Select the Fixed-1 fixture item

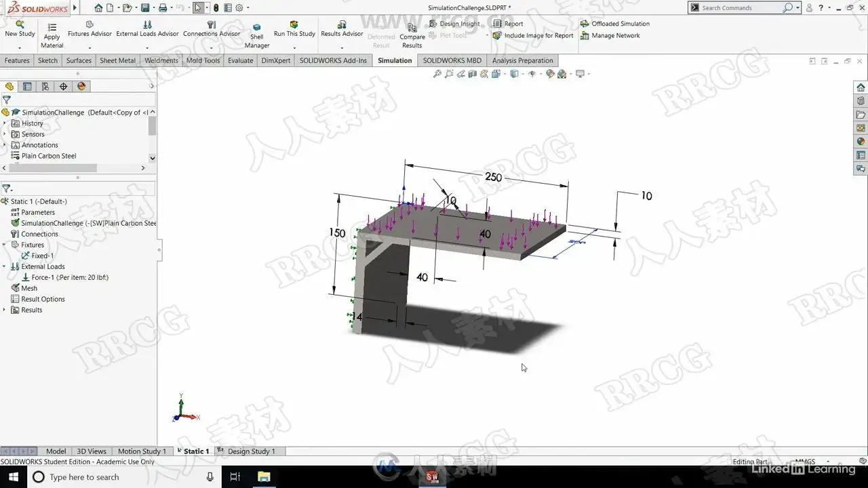[38, 256]
